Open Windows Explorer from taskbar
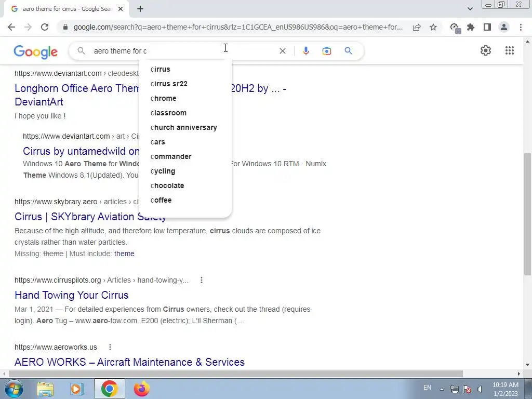Screen dimensions: 532x399 coord(45,389)
